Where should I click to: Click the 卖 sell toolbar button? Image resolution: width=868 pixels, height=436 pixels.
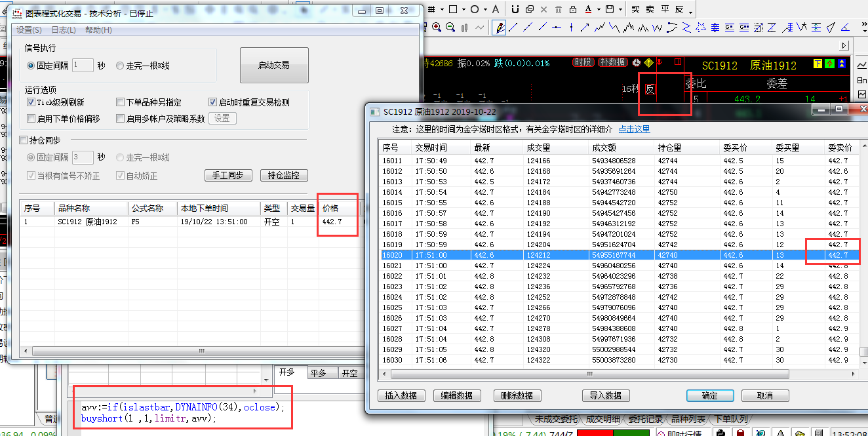[650, 9]
